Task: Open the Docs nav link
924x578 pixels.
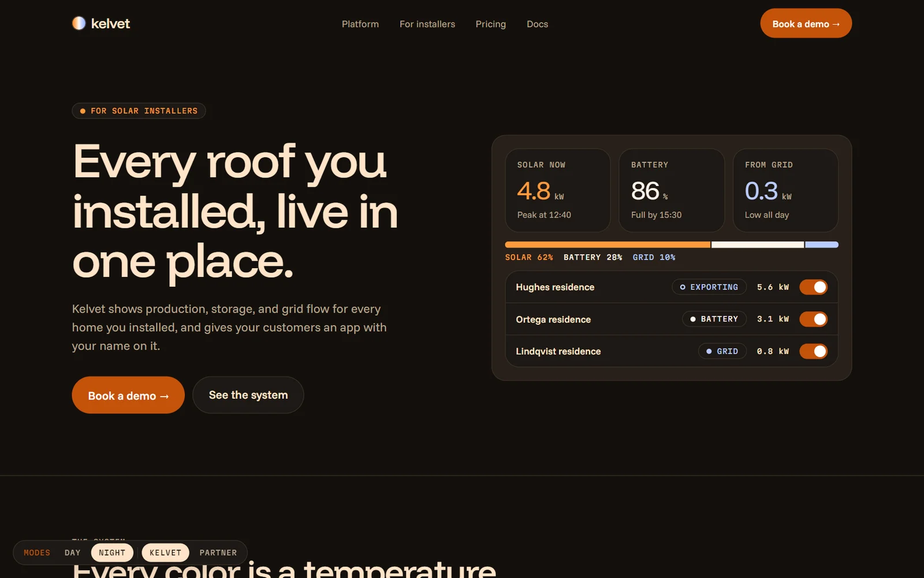Action: (x=537, y=24)
